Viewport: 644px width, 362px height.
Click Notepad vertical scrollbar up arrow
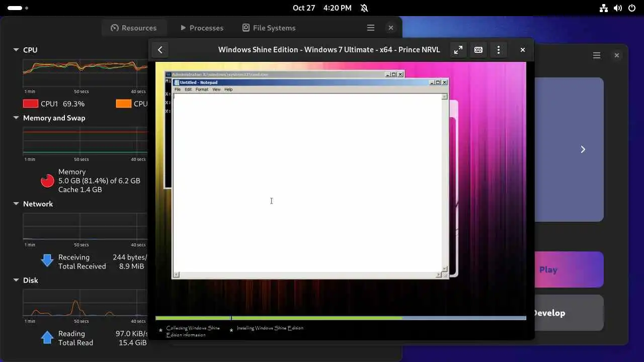coord(444,97)
